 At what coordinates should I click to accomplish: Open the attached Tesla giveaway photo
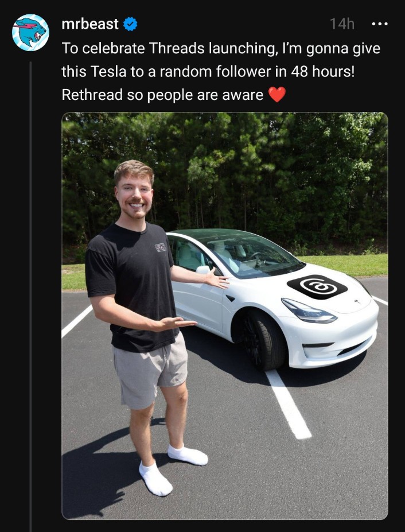pyautogui.click(x=224, y=316)
